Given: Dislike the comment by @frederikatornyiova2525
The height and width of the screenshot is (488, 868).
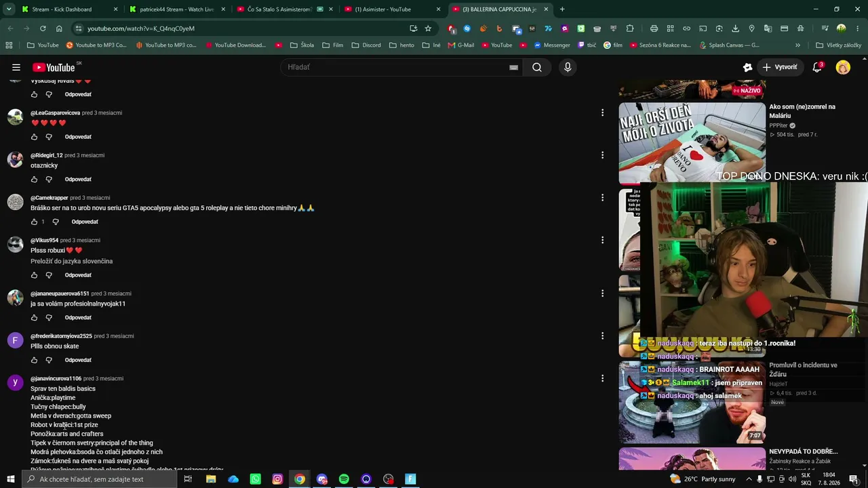Looking at the screenshot, I should [x=49, y=360].
